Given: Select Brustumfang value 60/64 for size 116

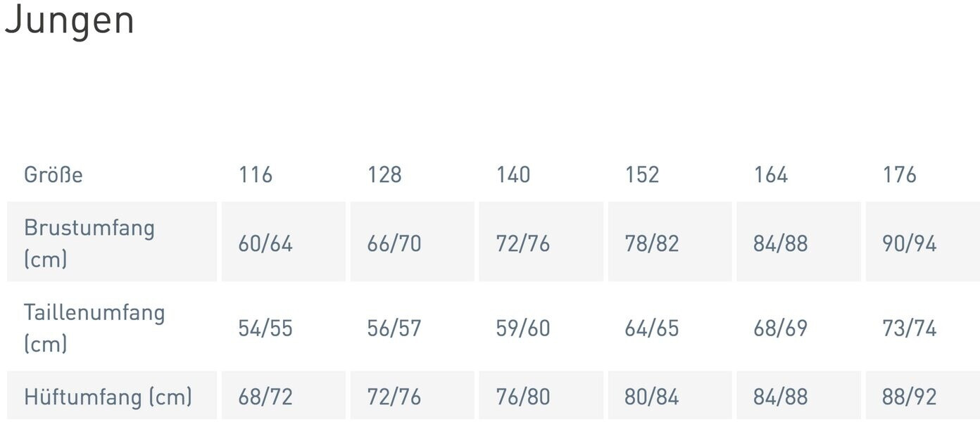Looking at the screenshot, I should (x=265, y=243).
